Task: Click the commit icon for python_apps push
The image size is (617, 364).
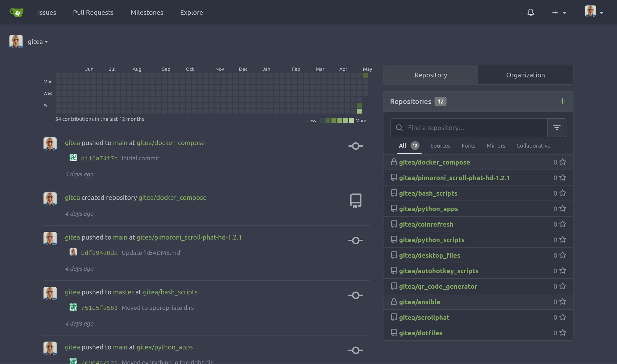Action: click(356, 350)
